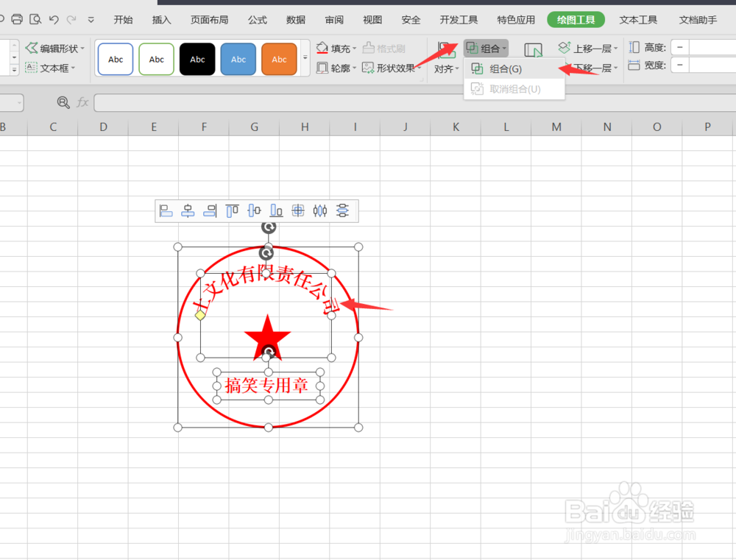Align selected shapes to top
Viewport: 736px width, 560px height.
(232, 210)
